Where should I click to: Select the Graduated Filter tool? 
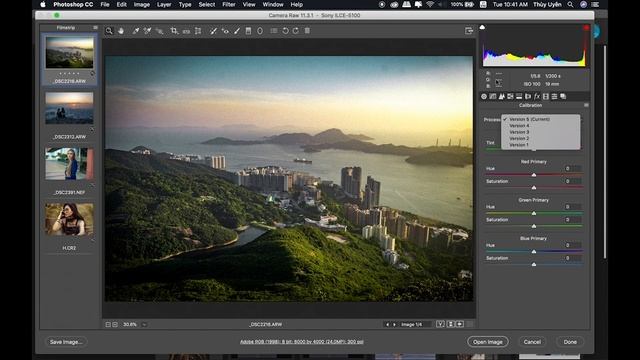click(x=248, y=31)
